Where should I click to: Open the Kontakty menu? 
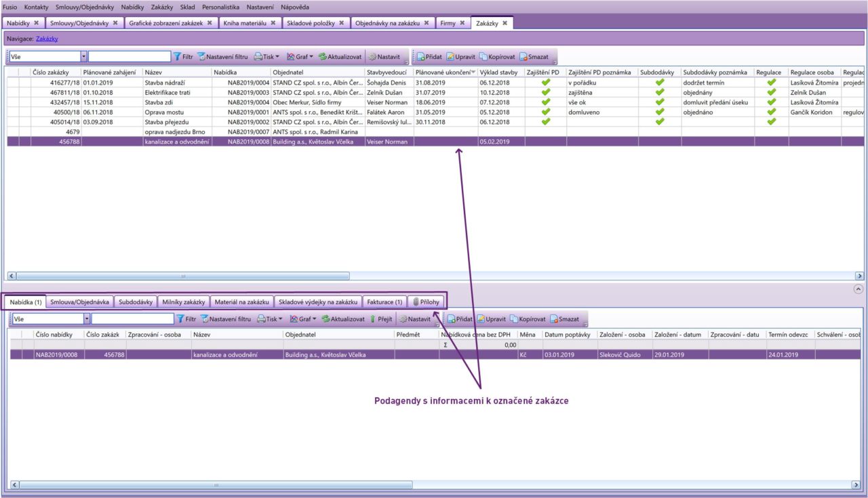coord(37,7)
